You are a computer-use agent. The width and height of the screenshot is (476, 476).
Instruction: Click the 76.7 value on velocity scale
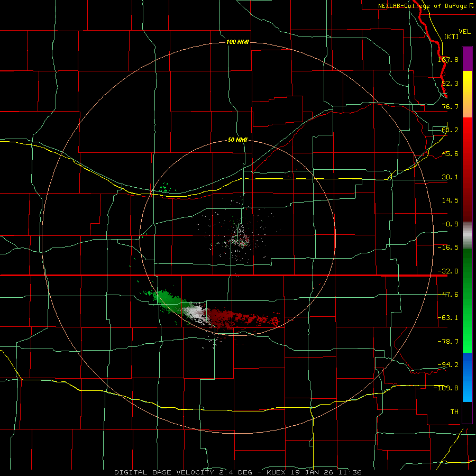click(x=450, y=106)
